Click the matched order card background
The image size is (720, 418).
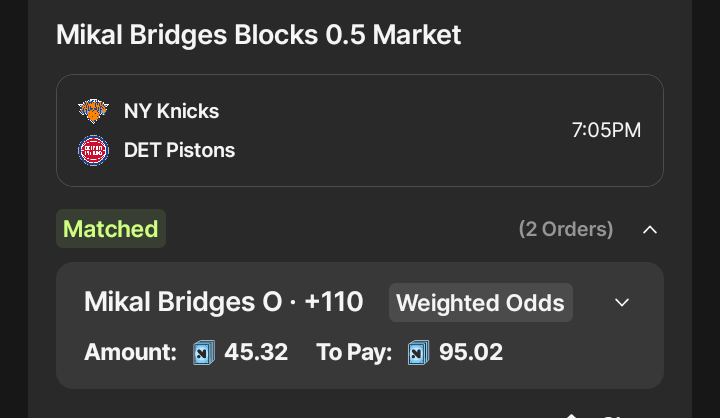coord(360,326)
